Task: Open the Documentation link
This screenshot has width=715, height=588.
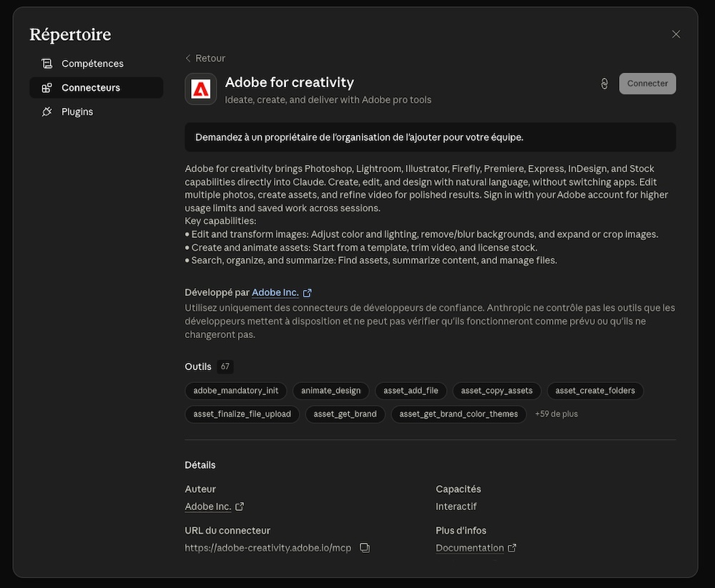Action: [470, 548]
